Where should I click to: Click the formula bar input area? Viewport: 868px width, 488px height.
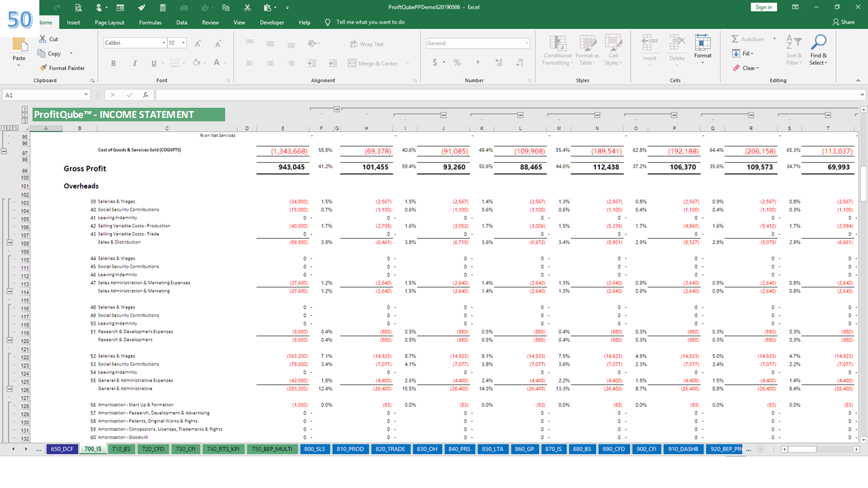(509, 95)
